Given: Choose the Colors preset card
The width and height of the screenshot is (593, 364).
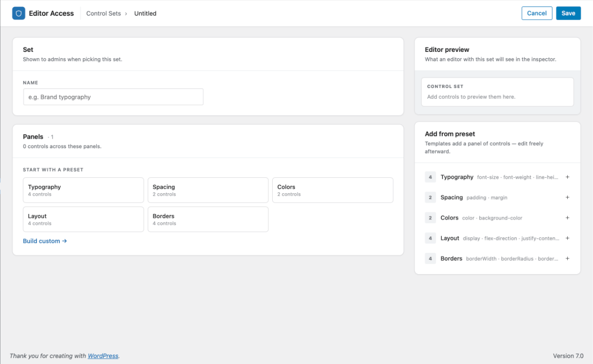Looking at the screenshot, I should coord(333,190).
